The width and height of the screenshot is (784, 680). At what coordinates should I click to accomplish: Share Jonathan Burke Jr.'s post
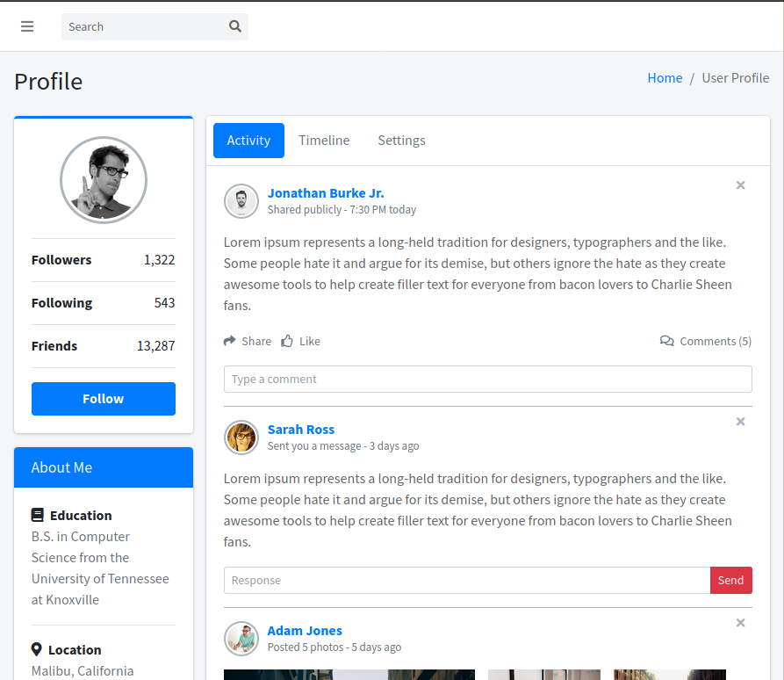(248, 341)
